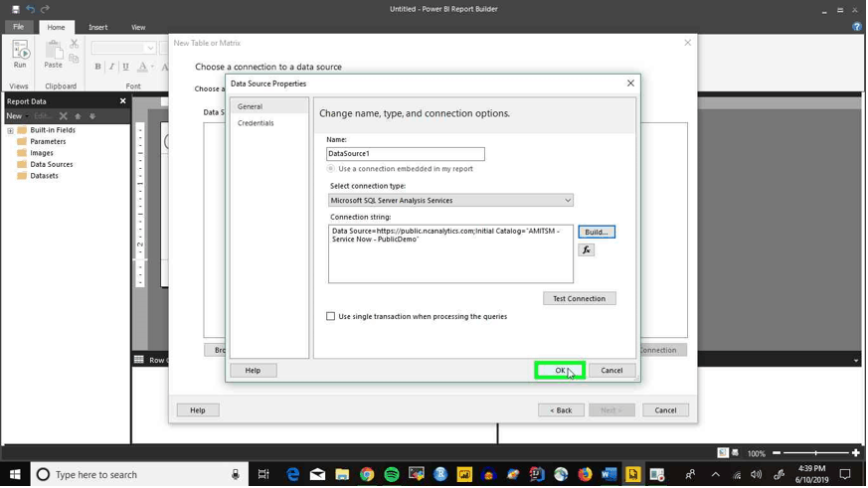
Task: Expand the grouping pane chevron
Action: [856, 360]
